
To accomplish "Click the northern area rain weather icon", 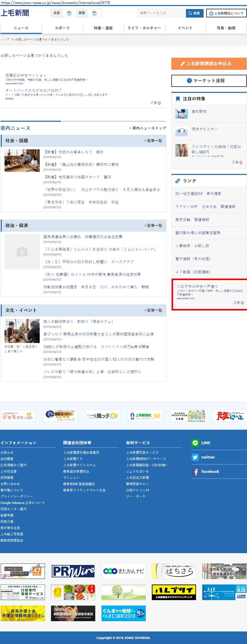I will tap(69, 13).
